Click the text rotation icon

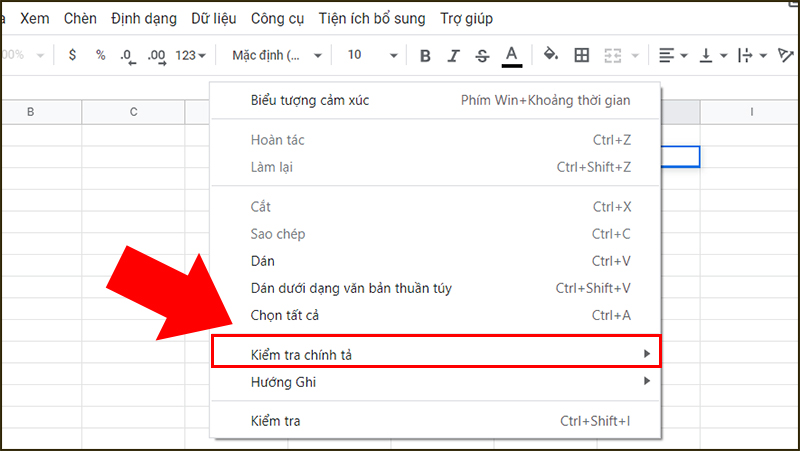pyautogui.click(x=786, y=55)
